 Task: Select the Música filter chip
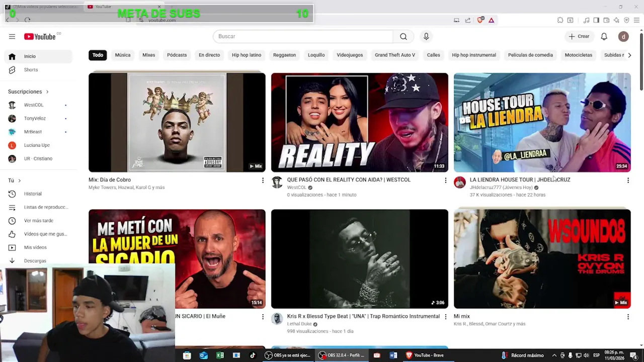pos(123,55)
